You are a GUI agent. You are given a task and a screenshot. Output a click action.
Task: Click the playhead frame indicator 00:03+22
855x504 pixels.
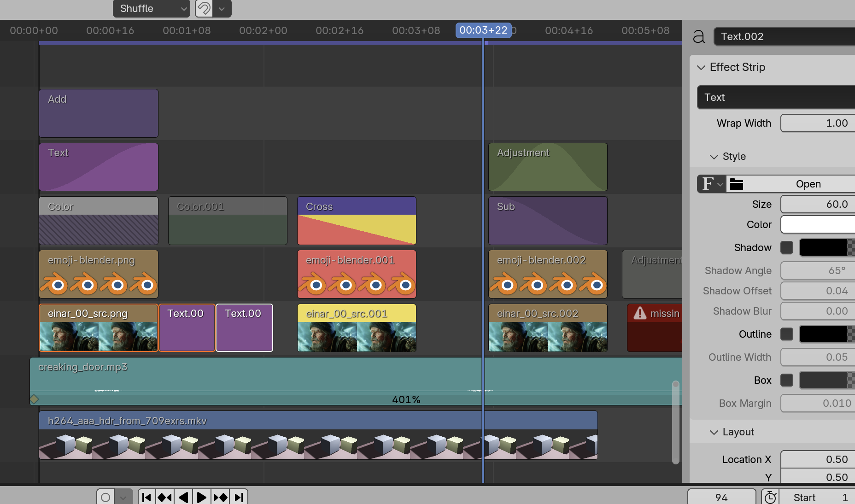pyautogui.click(x=483, y=30)
